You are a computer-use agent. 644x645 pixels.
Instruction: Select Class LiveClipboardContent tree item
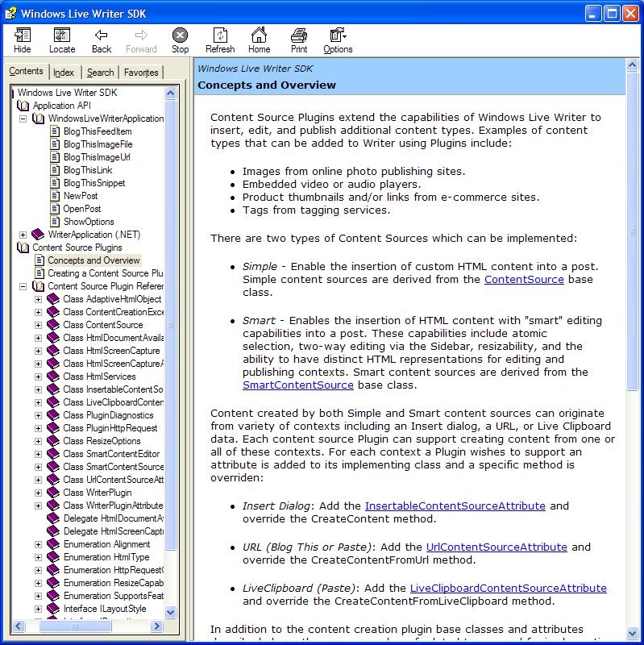pos(113,402)
